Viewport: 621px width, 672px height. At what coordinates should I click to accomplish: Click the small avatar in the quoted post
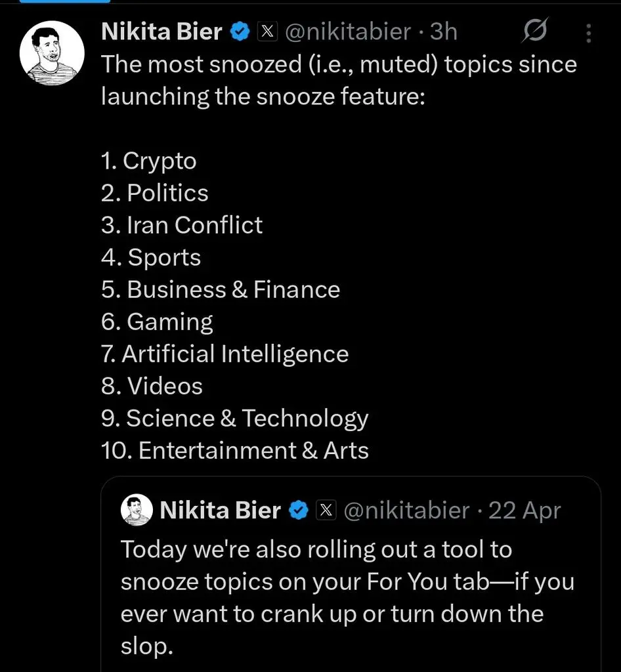(137, 511)
